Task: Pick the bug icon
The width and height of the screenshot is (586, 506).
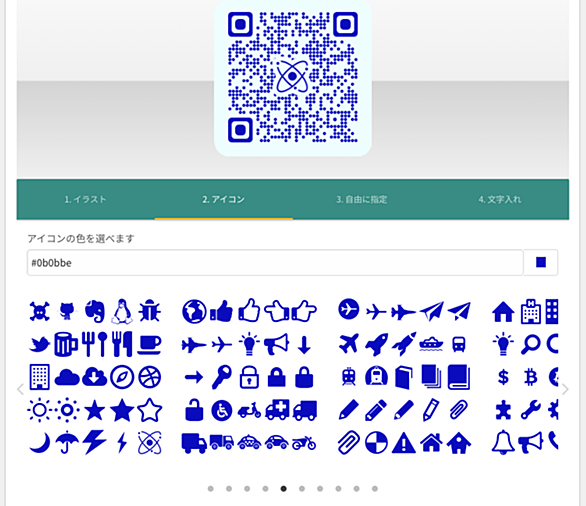Action: tap(149, 311)
